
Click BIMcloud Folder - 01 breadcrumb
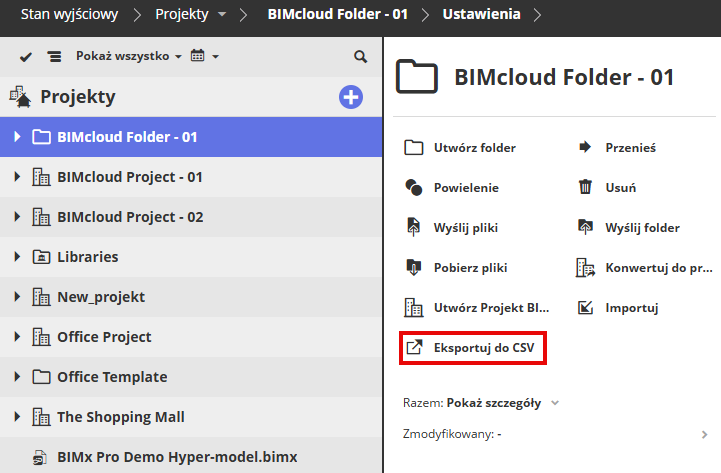[338, 14]
